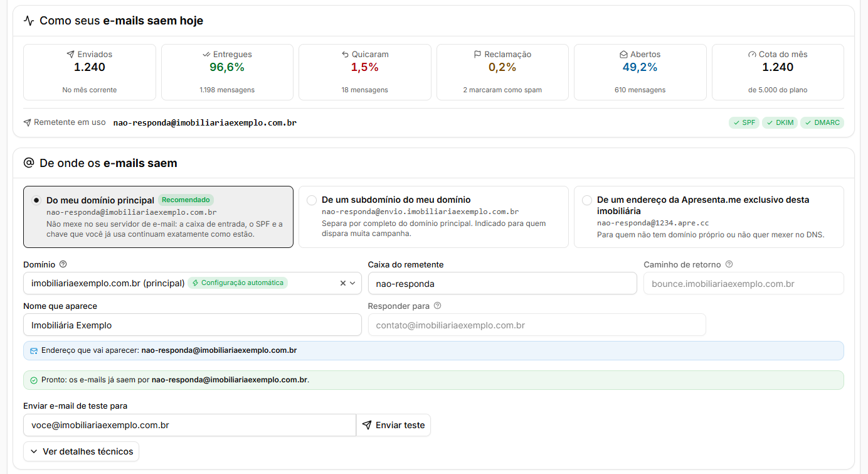Click the help icon next to Domínio label
The height and width of the screenshot is (474, 868).
(x=63, y=265)
